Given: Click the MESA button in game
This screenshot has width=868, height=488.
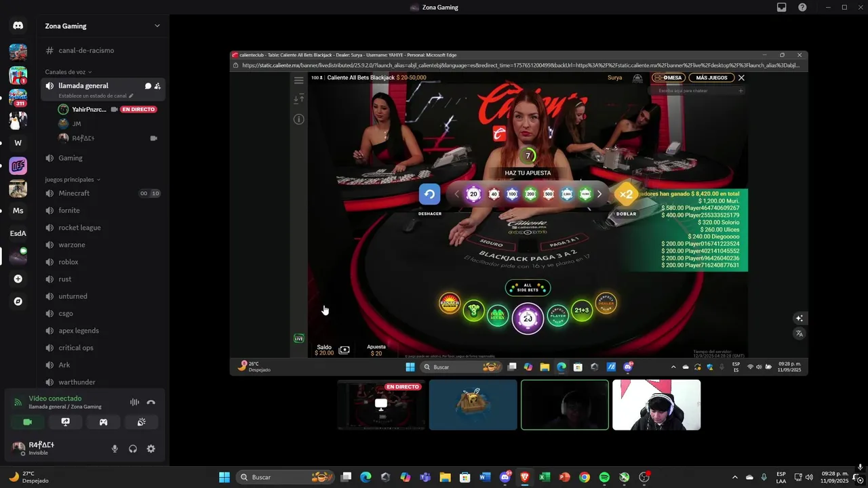Looking at the screenshot, I should tap(669, 78).
